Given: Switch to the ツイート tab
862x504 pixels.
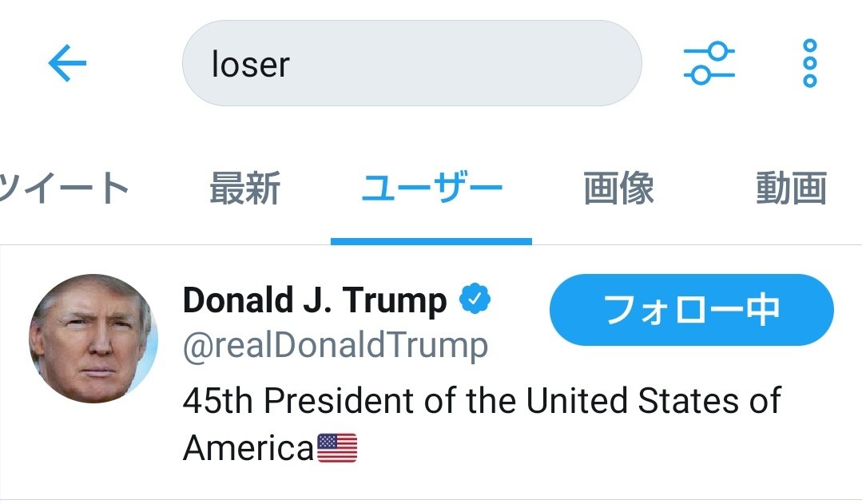Looking at the screenshot, I should 64,189.
